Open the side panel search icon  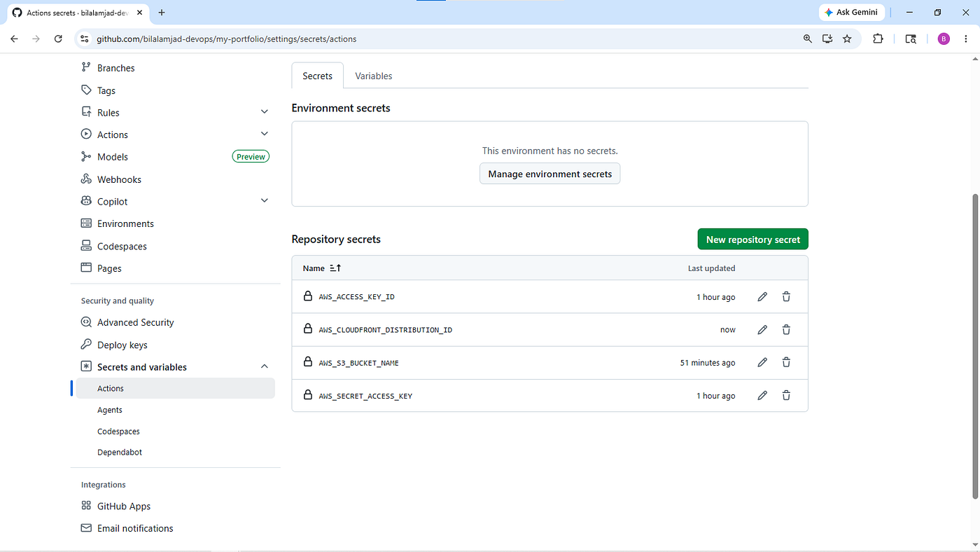pos(911,39)
